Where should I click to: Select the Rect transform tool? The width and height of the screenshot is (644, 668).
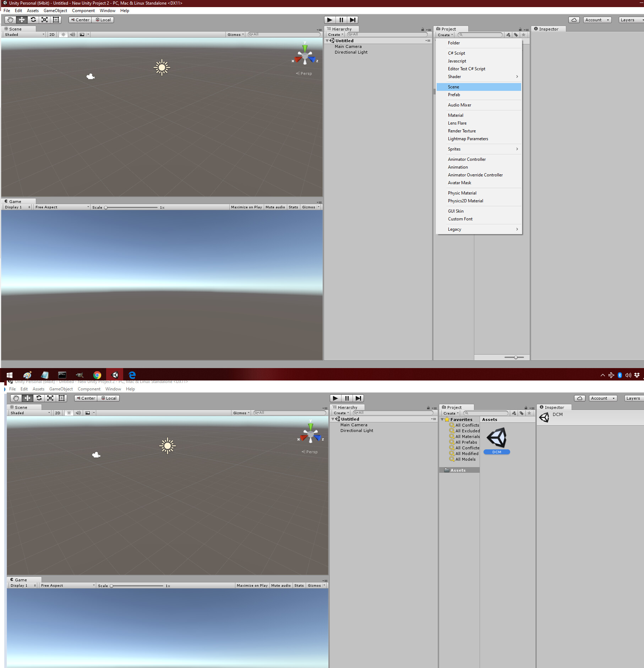pos(55,20)
